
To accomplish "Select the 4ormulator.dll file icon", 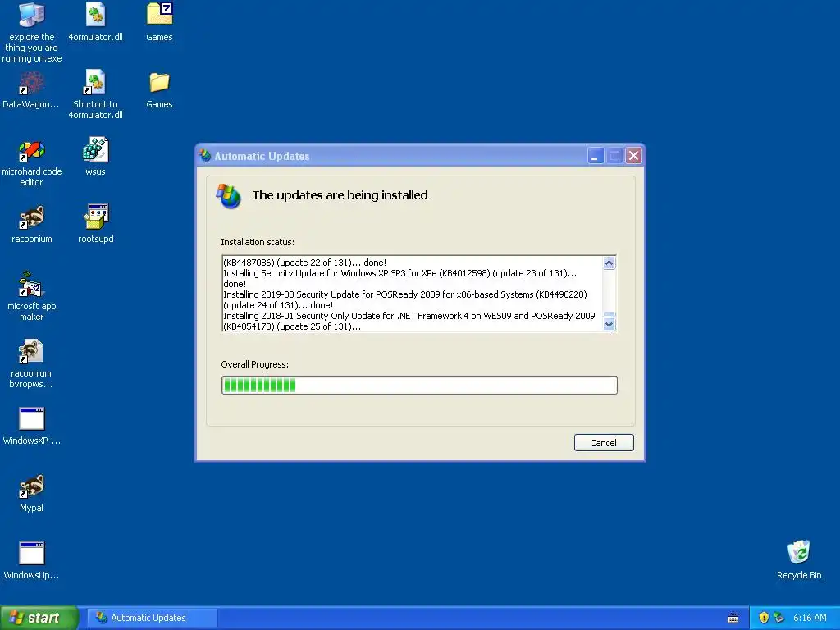I will pyautogui.click(x=95, y=15).
